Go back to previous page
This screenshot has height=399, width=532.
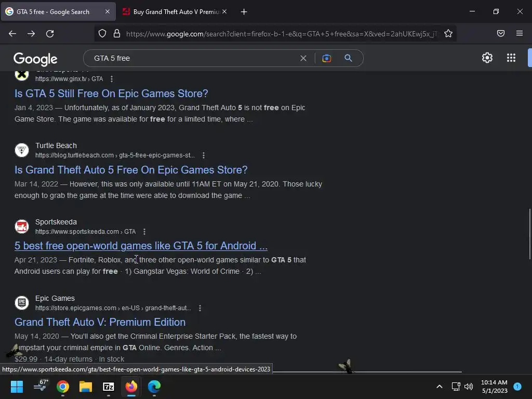(12, 34)
